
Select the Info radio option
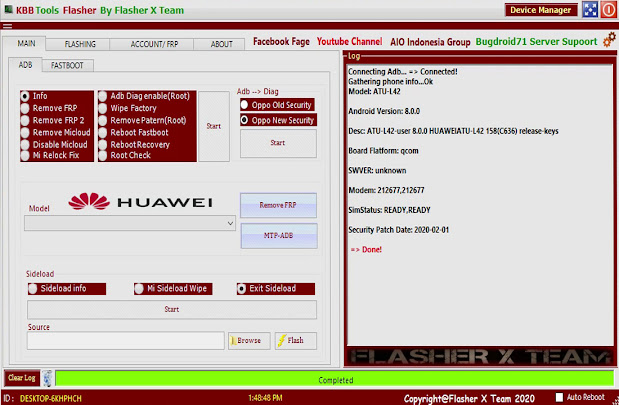[x=35, y=96]
